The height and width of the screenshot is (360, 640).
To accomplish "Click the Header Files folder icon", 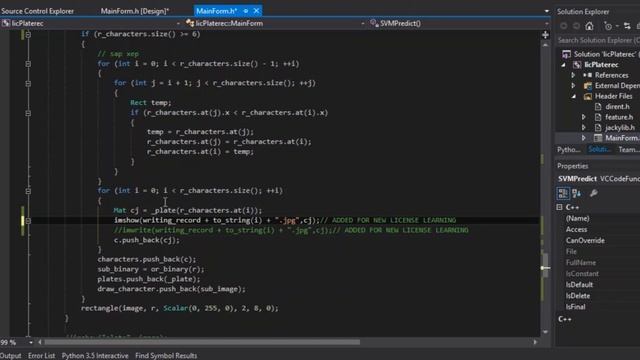I will tap(588, 96).
